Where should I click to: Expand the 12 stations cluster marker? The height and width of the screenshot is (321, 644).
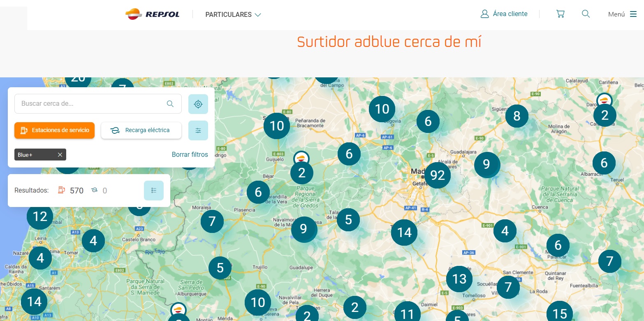point(40,216)
